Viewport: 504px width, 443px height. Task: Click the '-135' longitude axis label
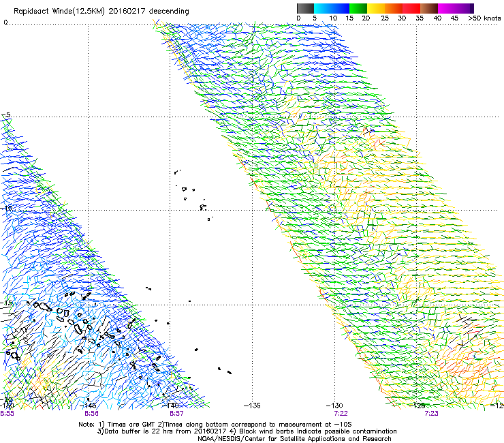click(x=252, y=406)
